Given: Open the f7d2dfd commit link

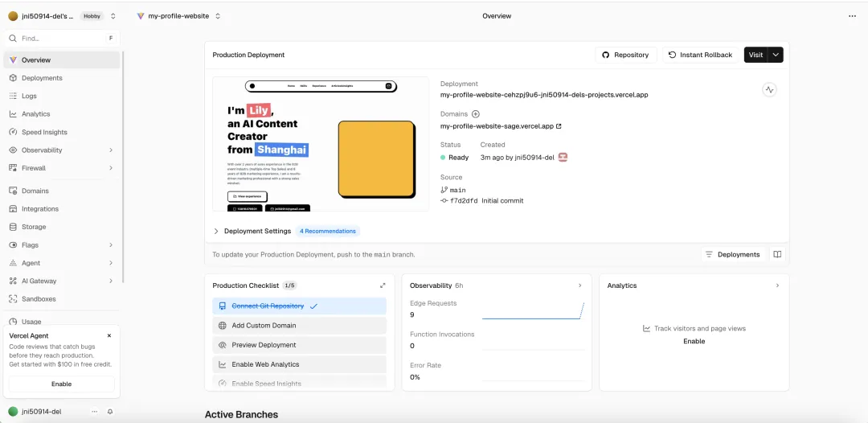Looking at the screenshot, I should (x=464, y=201).
